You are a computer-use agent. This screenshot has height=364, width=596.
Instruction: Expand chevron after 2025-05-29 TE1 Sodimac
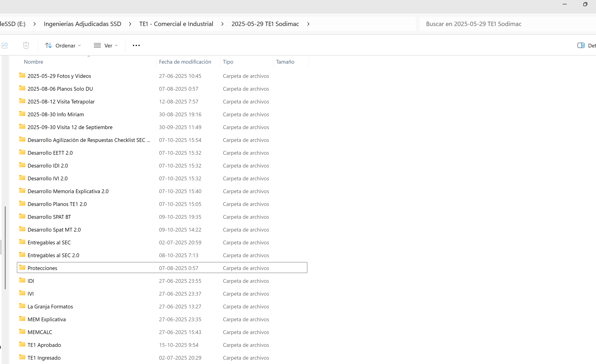(308, 24)
